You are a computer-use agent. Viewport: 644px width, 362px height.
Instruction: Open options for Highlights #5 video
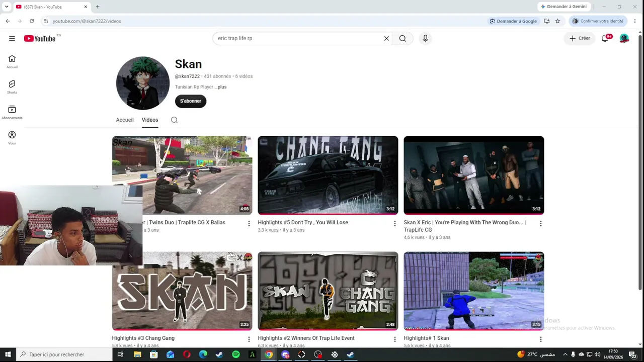394,224
